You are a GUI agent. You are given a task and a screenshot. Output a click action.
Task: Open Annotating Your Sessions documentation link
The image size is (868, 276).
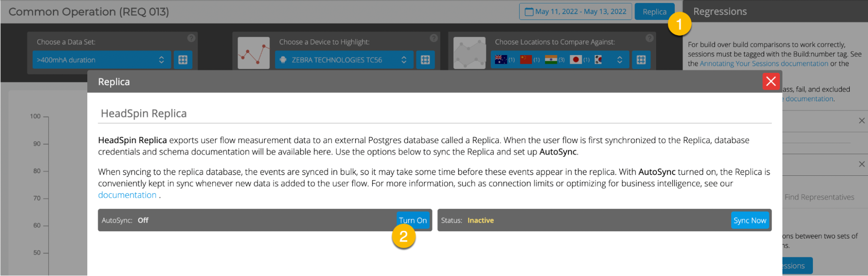[764, 64]
